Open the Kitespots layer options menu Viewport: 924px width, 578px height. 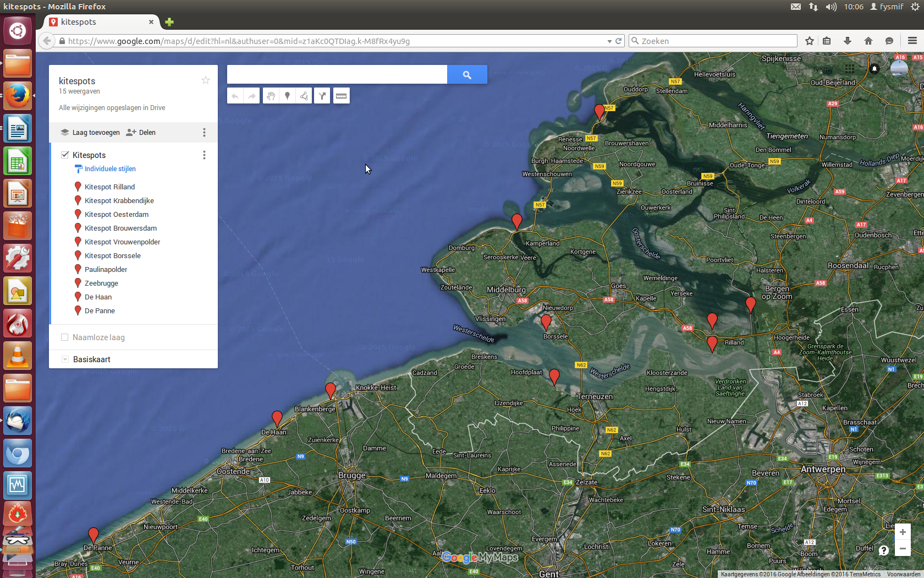pyautogui.click(x=204, y=155)
